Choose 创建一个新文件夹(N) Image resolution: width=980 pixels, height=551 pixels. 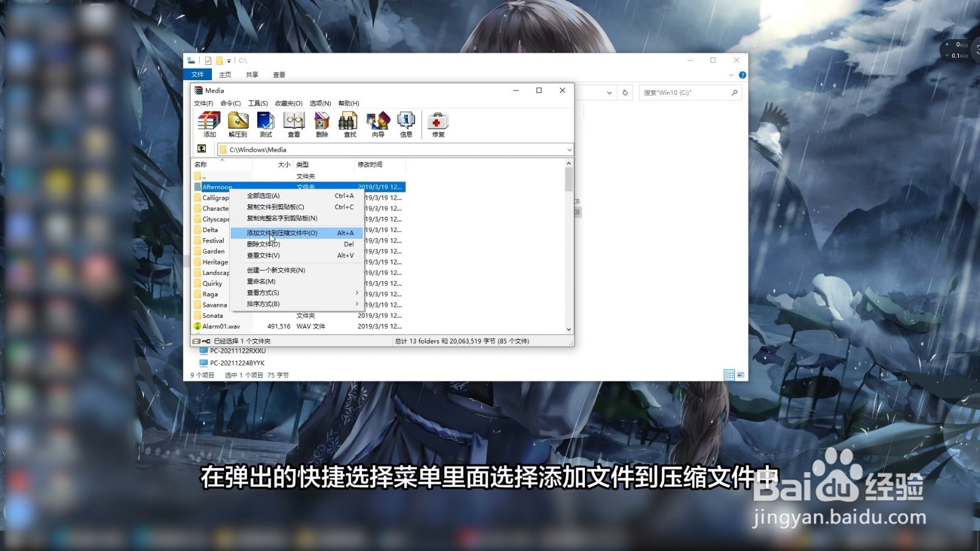click(x=297, y=270)
